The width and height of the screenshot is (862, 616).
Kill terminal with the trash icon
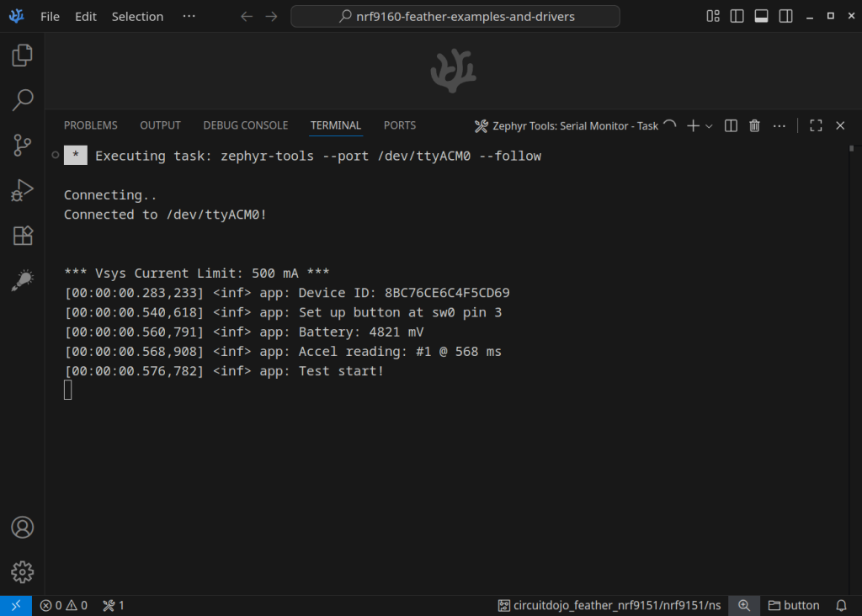tap(755, 125)
